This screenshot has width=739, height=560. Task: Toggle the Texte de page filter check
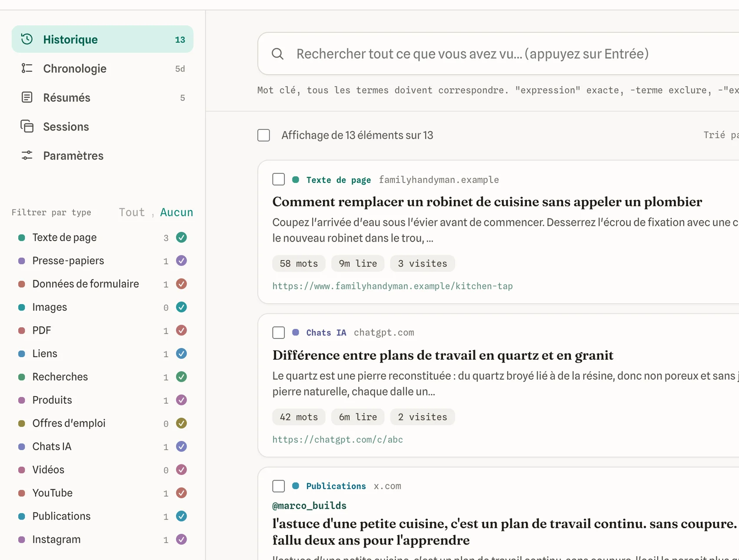pyautogui.click(x=181, y=237)
